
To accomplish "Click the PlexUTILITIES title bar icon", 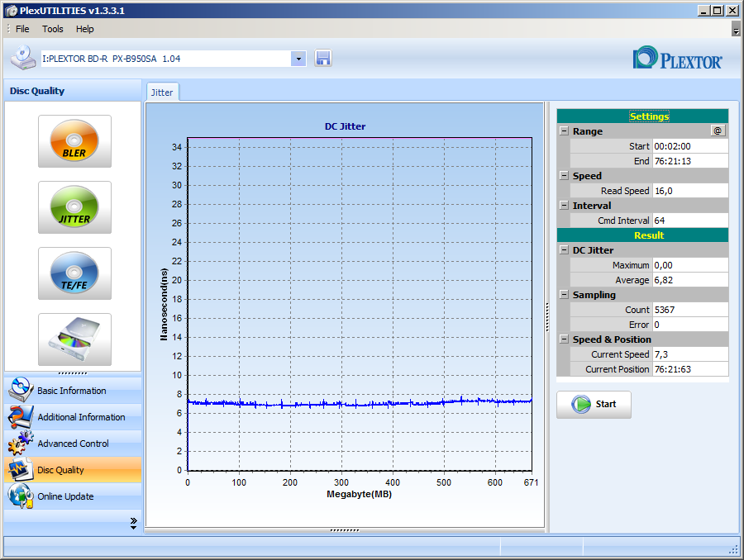I will coord(11,11).
